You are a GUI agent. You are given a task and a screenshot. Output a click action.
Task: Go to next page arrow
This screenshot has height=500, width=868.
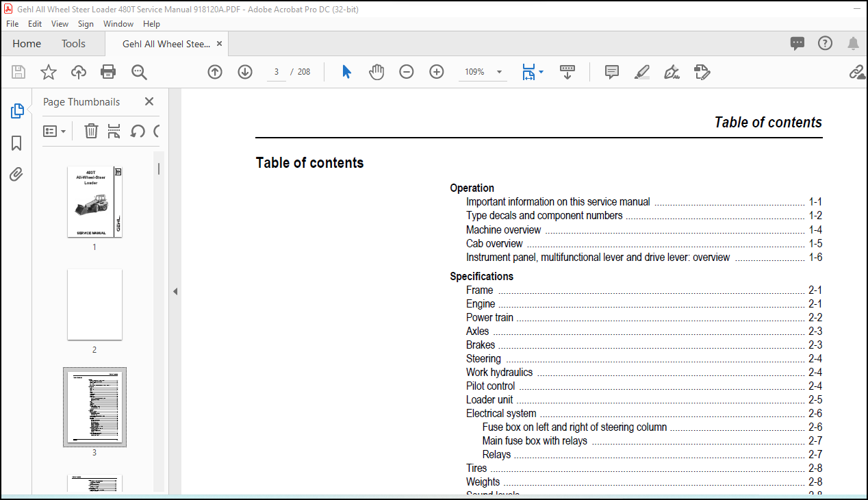point(245,72)
